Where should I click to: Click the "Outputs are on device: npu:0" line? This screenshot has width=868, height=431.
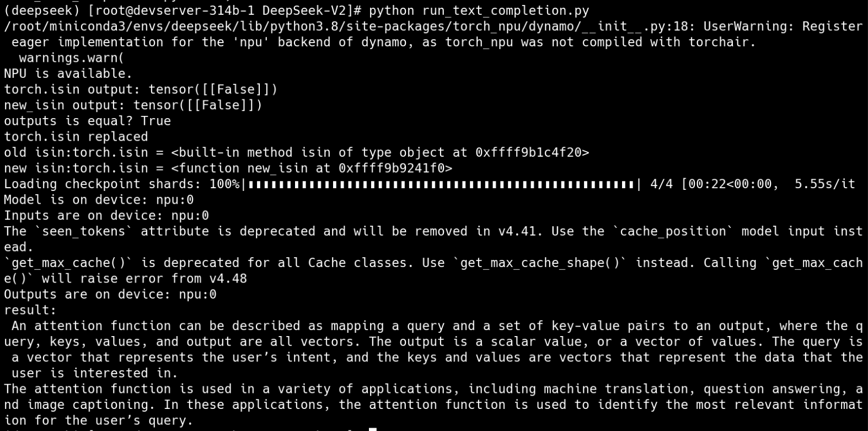click(110, 295)
